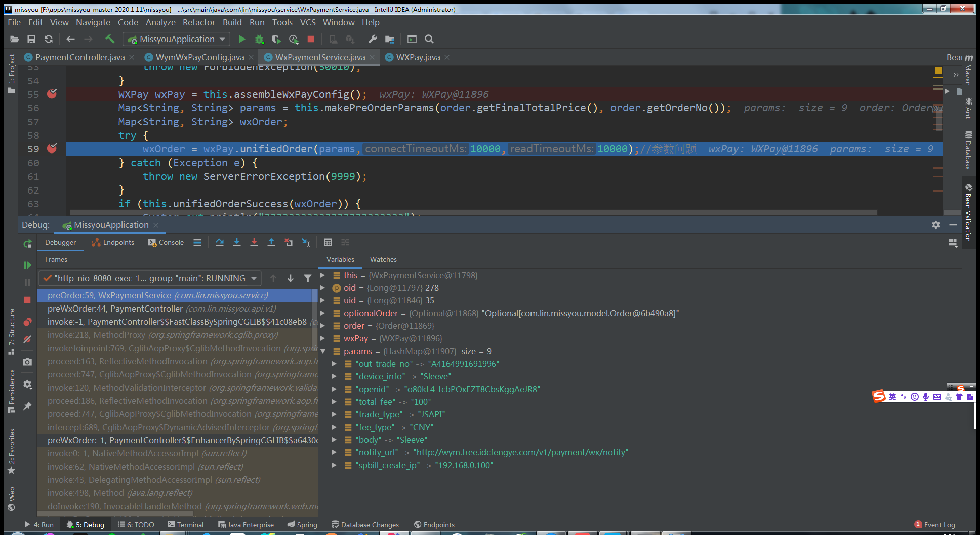
Task: Open the MissyouApplication run configuration dropdown
Action: [176, 39]
